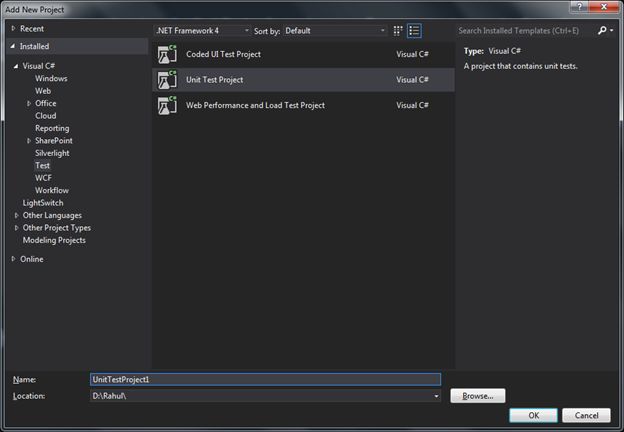
Task: Choose the Coded UI Test Project template
Action: [x=303, y=54]
